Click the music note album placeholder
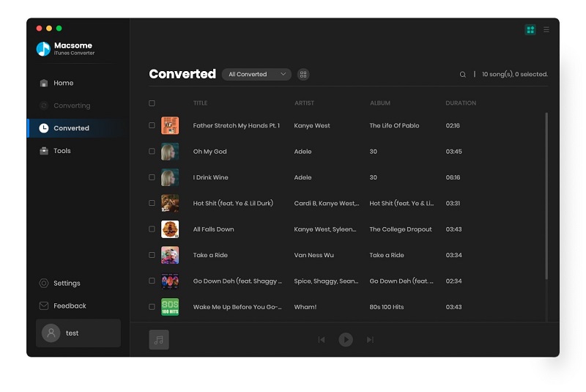Image resolution: width=586 pixels, height=392 pixels. (159, 340)
